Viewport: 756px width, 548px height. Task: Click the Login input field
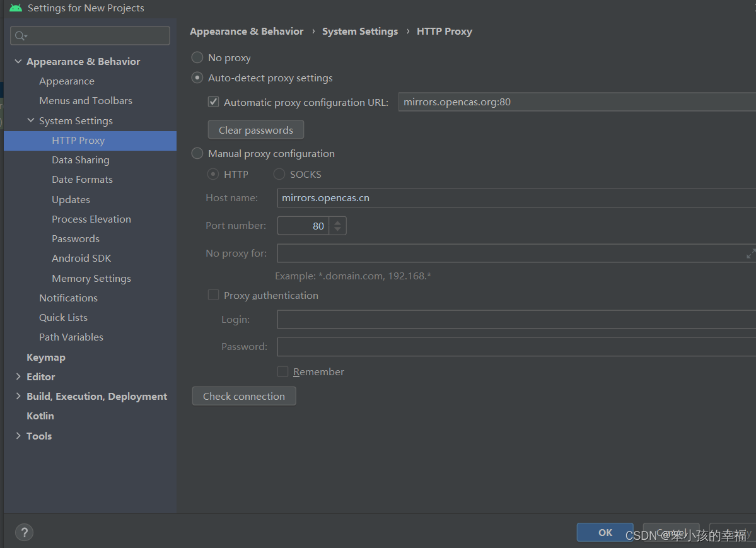coord(516,319)
